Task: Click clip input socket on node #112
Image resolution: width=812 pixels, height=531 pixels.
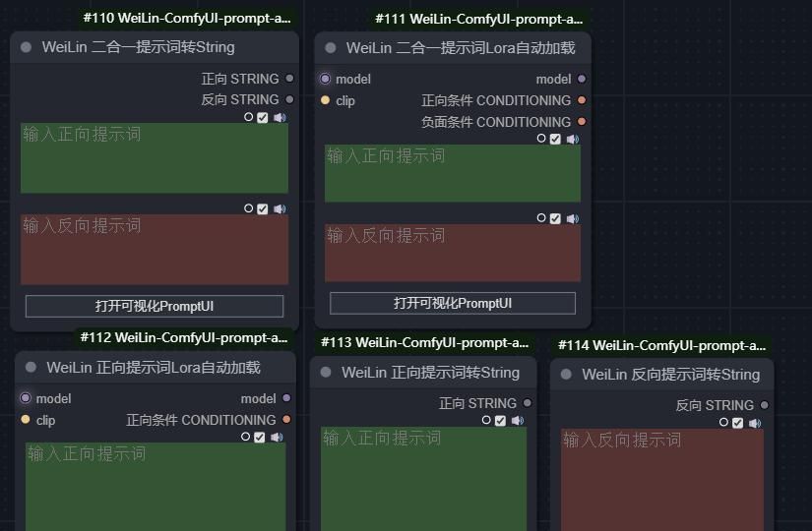Action: tap(26, 419)
